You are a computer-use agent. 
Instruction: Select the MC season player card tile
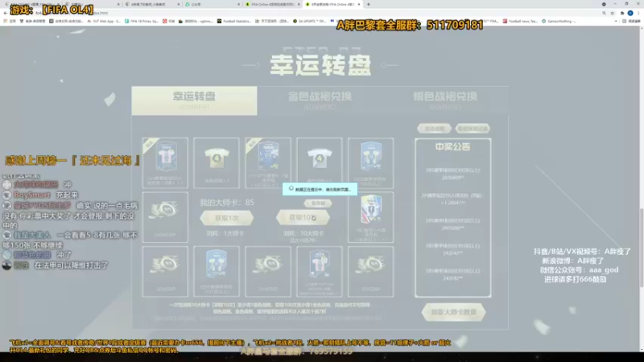tap(371, 217)
